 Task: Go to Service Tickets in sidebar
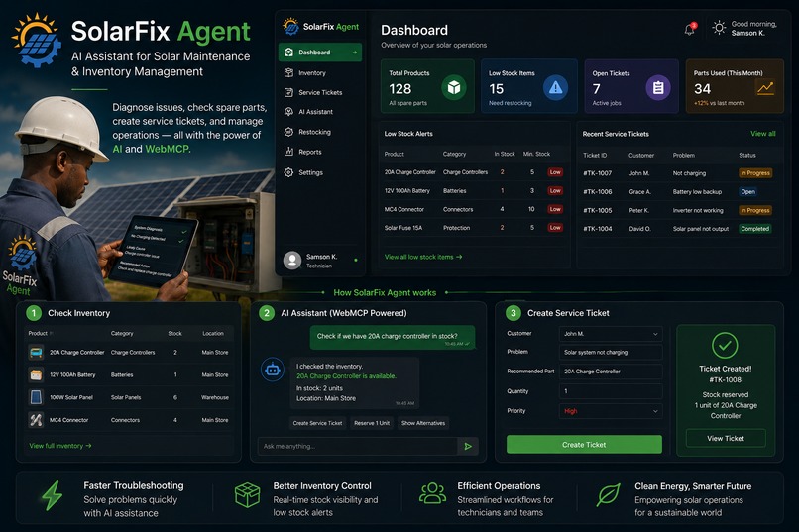pyautogui.click(x=319, y=93)
